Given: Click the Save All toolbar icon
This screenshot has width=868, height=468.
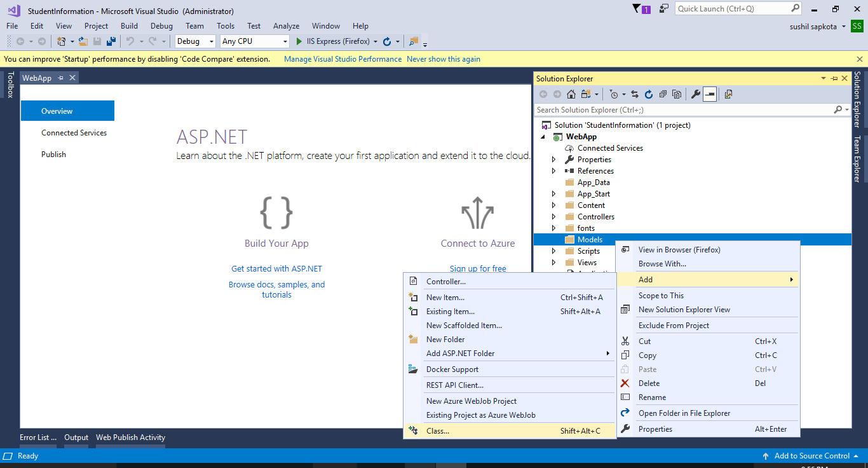Looking at the screenshot, I should pyautogui.click(x=111, y=41).
